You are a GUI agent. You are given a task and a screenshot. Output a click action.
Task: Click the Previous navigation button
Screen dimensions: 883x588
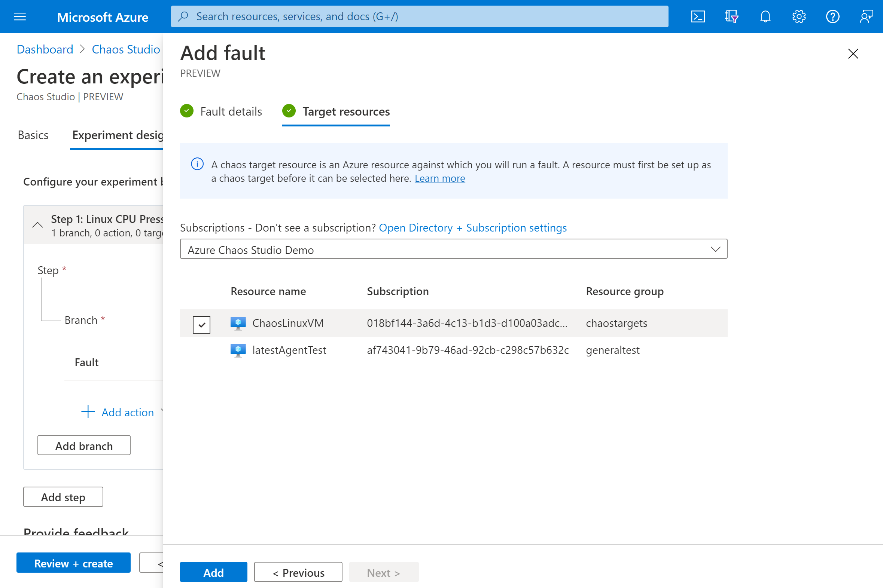click(298, 572)
